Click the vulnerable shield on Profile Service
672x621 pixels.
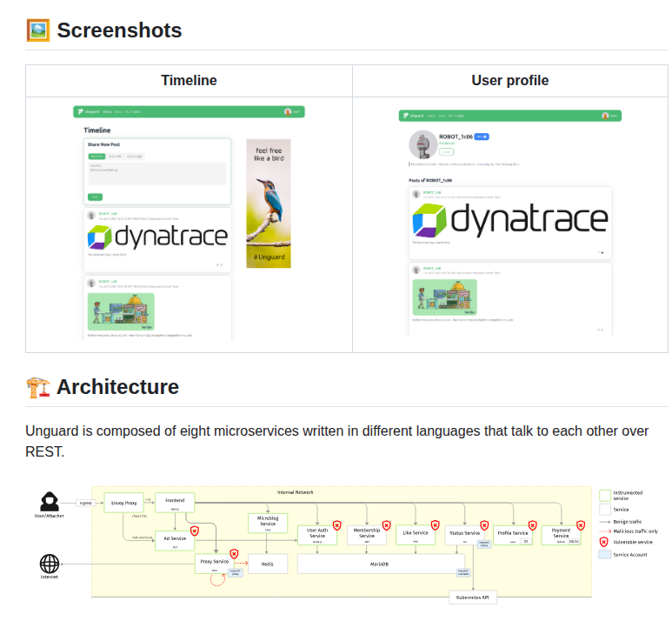[x=532, y=525]
